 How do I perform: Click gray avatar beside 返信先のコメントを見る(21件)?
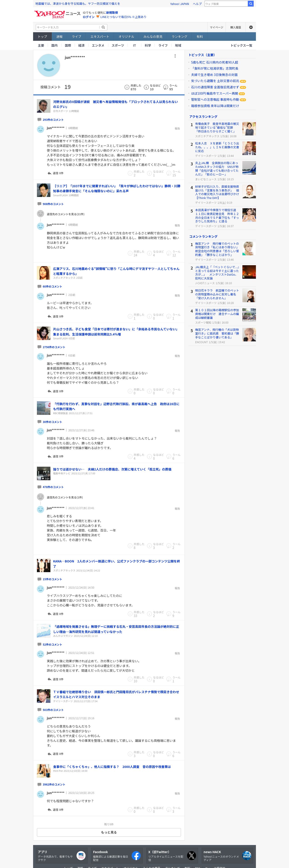(40, 214)
